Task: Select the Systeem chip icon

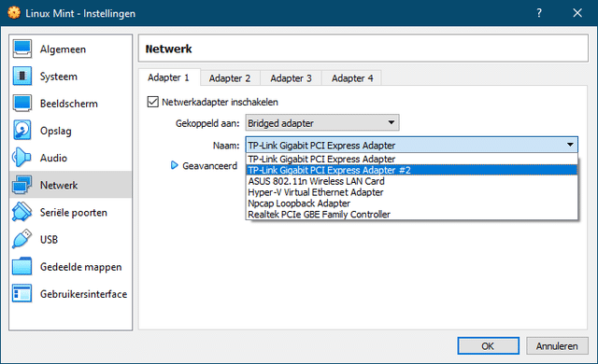Action: click(22, 76)
